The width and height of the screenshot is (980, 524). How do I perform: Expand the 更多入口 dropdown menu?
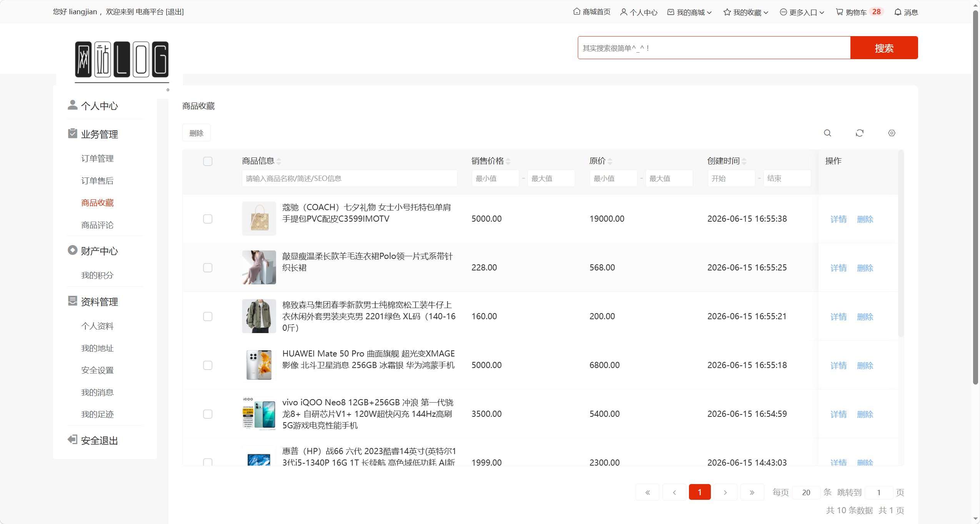(x=802, y=12)
